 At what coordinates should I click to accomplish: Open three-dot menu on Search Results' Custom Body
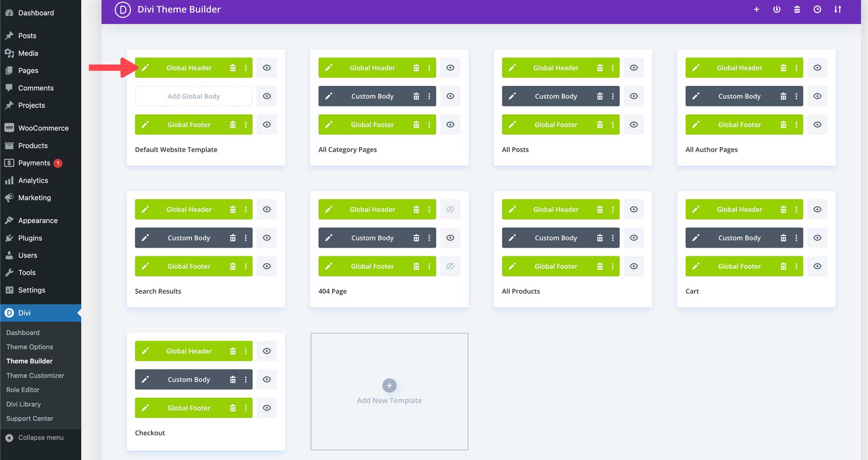(x=245, y=237)
